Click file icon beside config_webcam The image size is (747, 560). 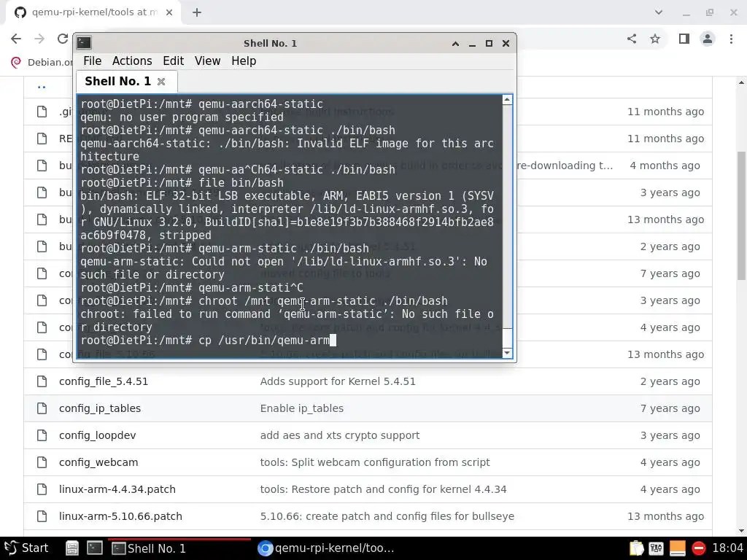point(42,462)
